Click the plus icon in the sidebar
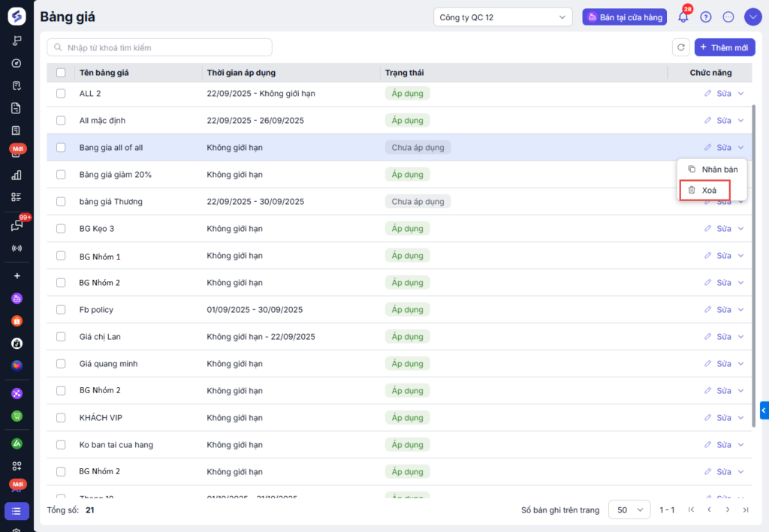Screen dimensions: 769x532 (x=17, y=275)
